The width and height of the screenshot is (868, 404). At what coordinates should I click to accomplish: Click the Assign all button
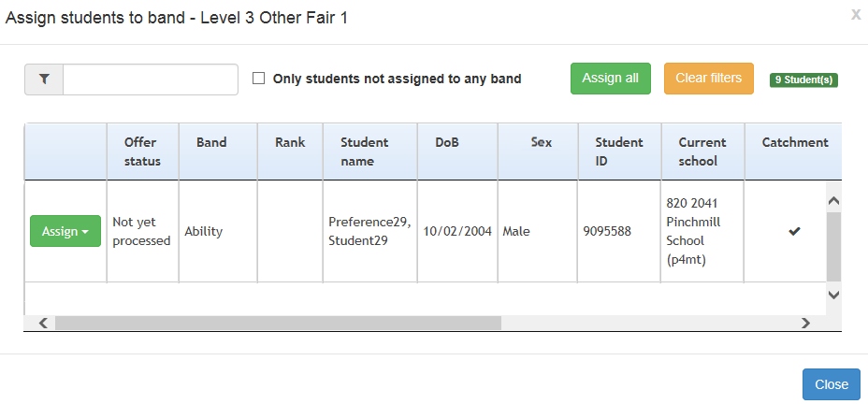(x=610, y=79)
